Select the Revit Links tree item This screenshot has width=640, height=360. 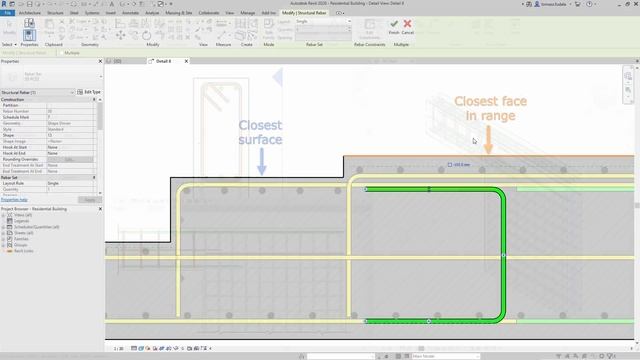point(23,251)
